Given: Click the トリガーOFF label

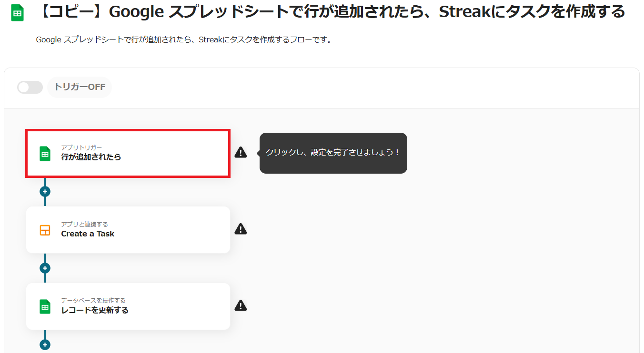Looking at the screenshot, I should pos(80,87).
